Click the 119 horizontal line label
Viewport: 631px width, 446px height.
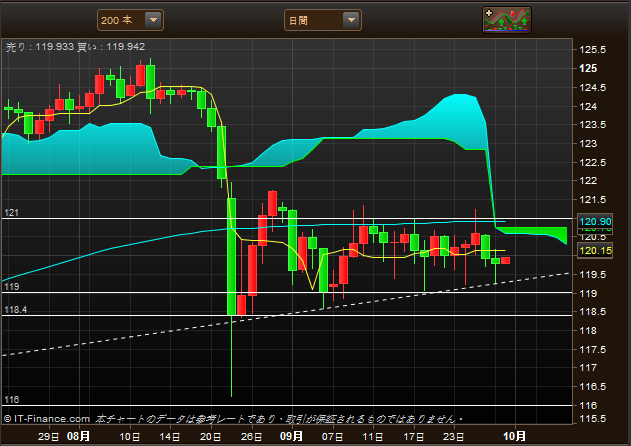(11, 287)
